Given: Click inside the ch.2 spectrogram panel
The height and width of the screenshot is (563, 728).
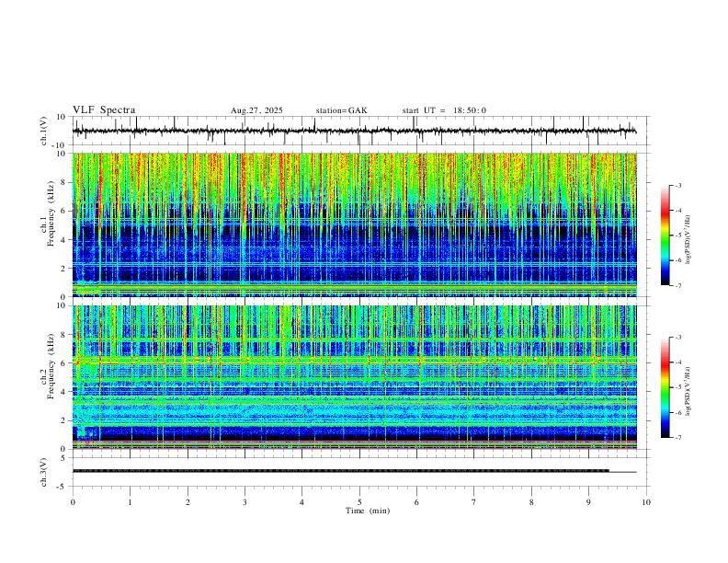Looking at the screenshot, I should click(355, 377).
